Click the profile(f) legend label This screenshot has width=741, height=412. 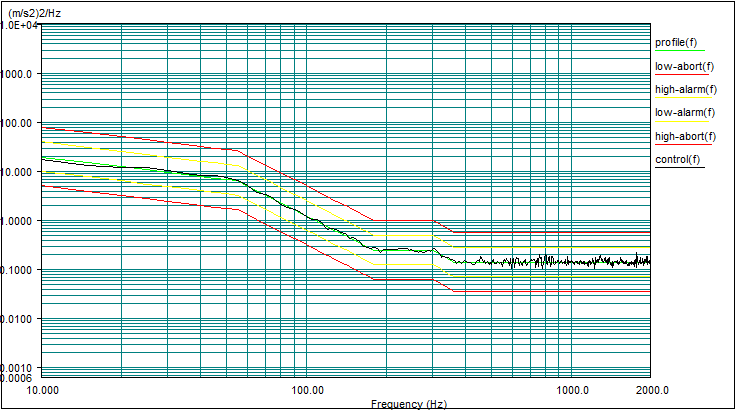[x=677, y=42]
